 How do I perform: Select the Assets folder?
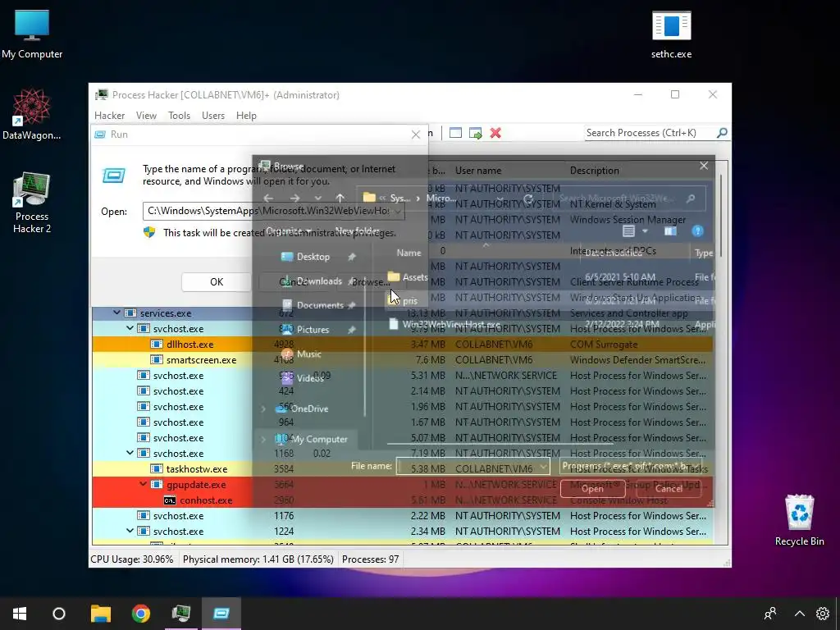(x=408, y=277)
